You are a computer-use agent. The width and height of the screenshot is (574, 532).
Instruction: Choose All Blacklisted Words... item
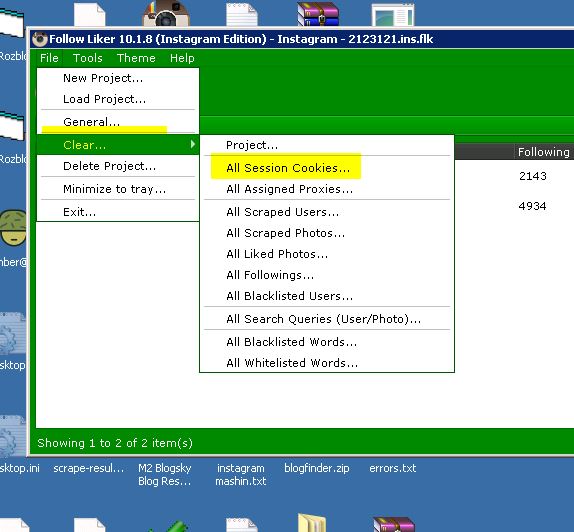(x=327, y=342)
